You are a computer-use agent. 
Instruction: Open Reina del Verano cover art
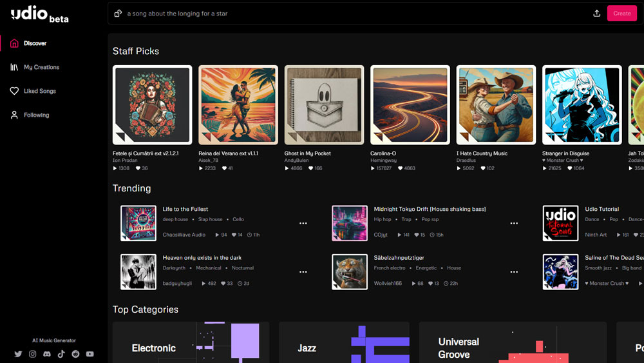point(238,105)
